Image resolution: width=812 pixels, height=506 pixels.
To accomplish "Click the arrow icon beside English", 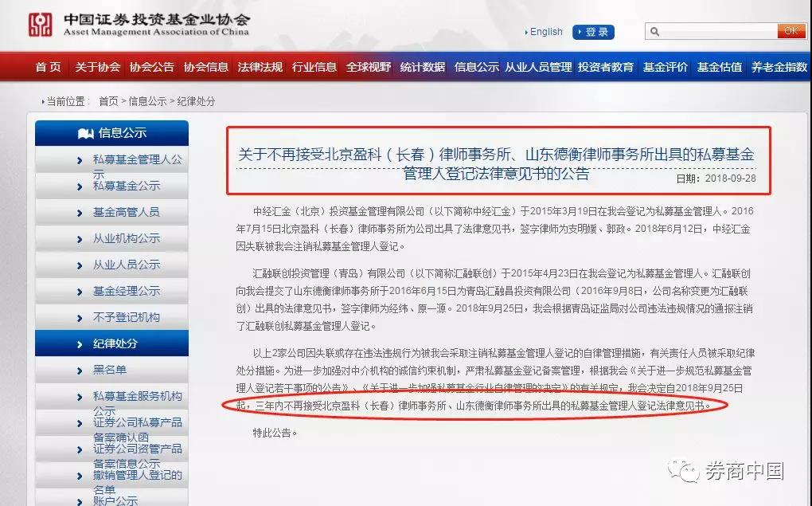I will click(x=527, y=32).
